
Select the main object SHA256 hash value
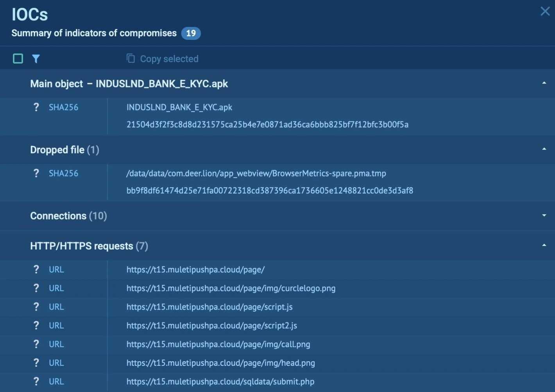tap(267, 125)
